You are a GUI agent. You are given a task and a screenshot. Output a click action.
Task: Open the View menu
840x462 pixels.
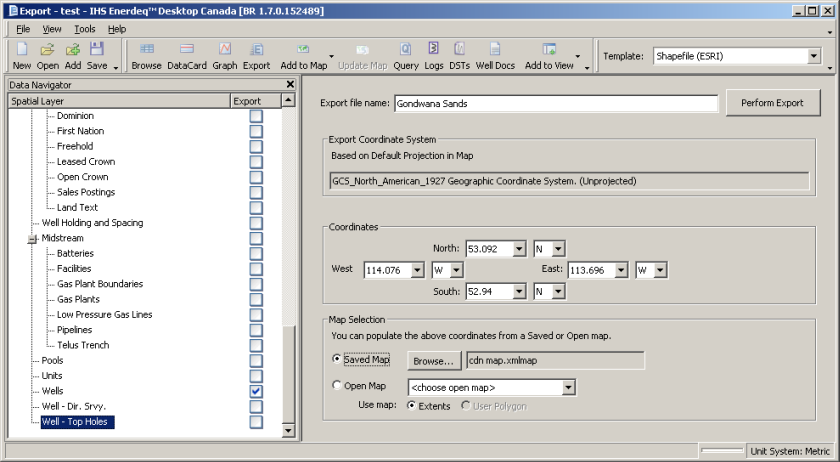(x=52, y=29)
